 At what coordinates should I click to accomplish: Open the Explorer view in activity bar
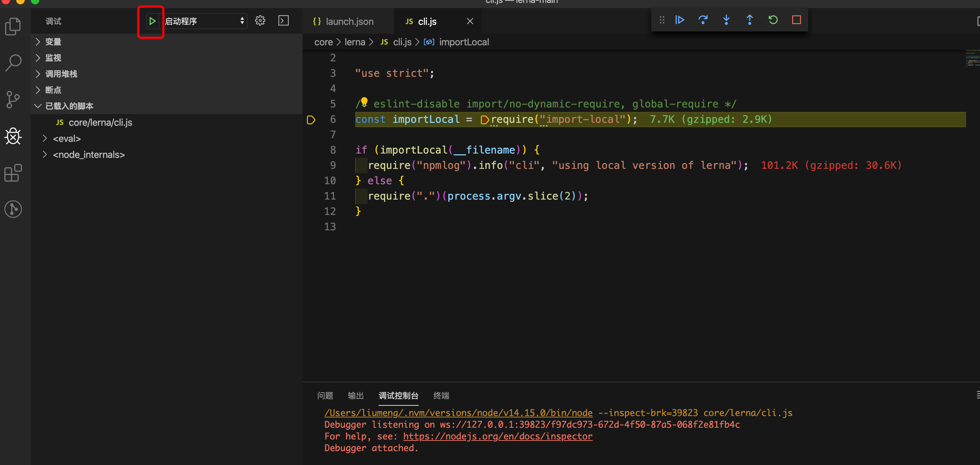coord(13,27)
